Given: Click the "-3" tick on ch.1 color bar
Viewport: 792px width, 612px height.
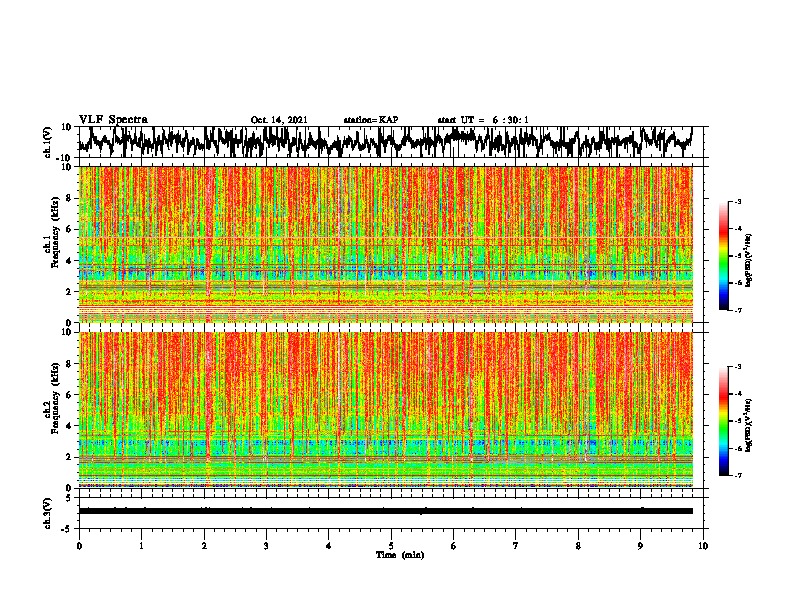Looking at the screenshot, I should click(738, 202).
